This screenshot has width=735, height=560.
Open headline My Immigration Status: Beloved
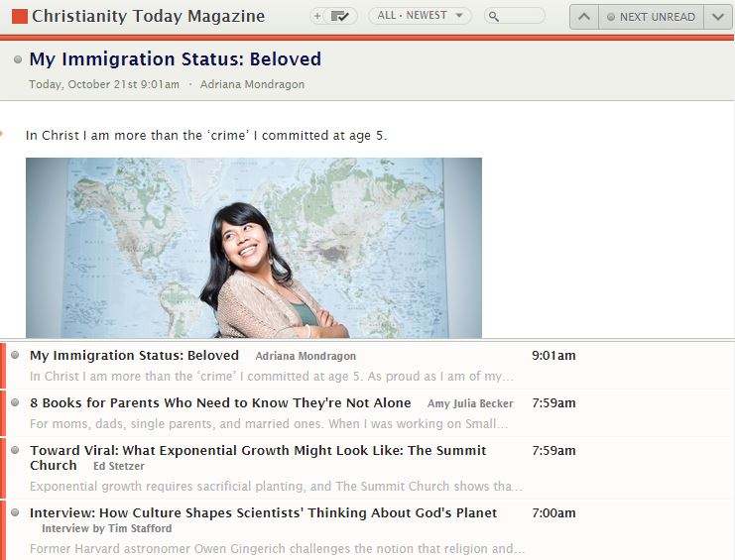(x=175, y=59)
